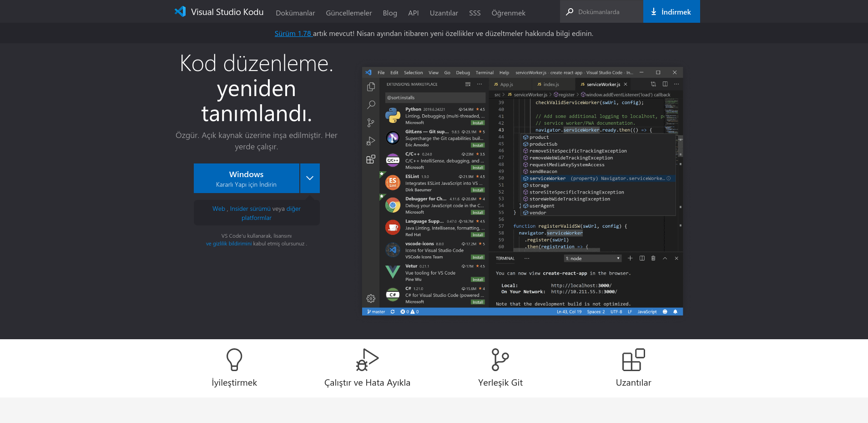Open the Dokümanlar menu item
The image size is (868, 423).
coord(295,13)
